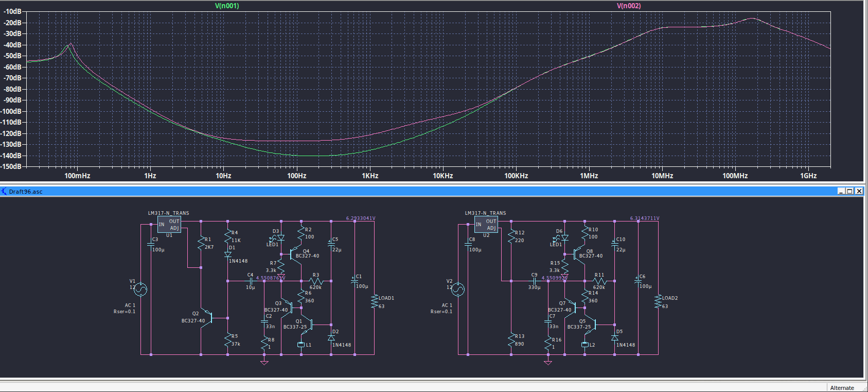868x392 pixels.
Task: Select resistor R10 100 symbol
Action: coord(584,233)
